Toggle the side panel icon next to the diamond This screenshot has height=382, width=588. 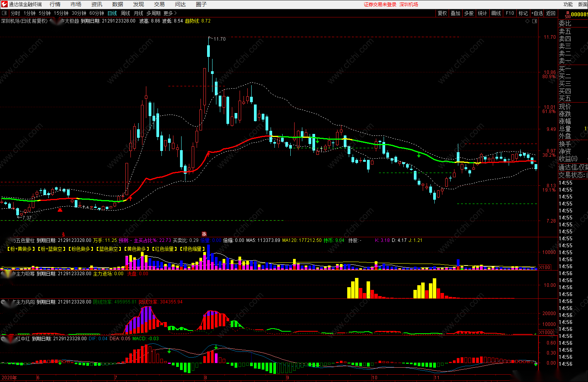[x=535, y=21]
